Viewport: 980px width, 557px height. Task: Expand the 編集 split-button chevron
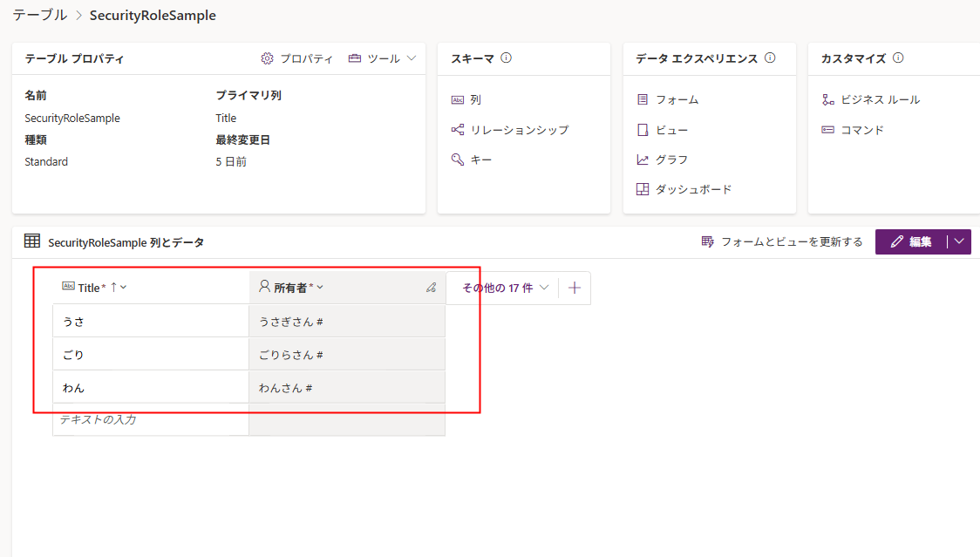(x=959, y=241)
